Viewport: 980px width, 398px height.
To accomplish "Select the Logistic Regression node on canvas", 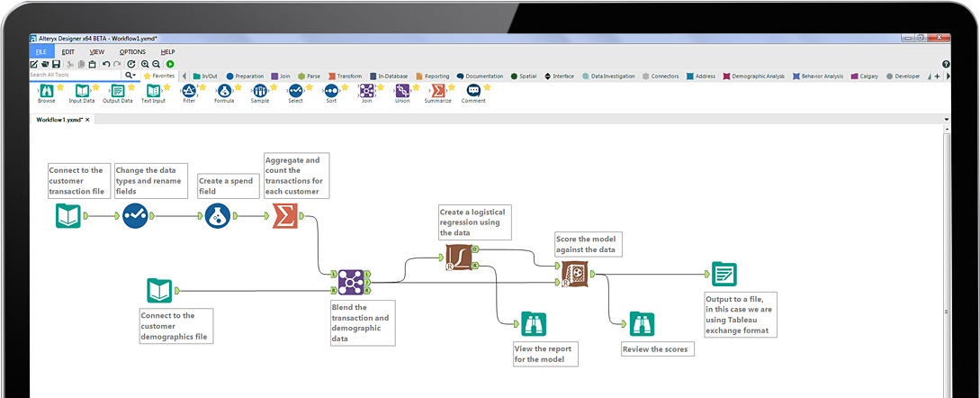I will (459, 259).
